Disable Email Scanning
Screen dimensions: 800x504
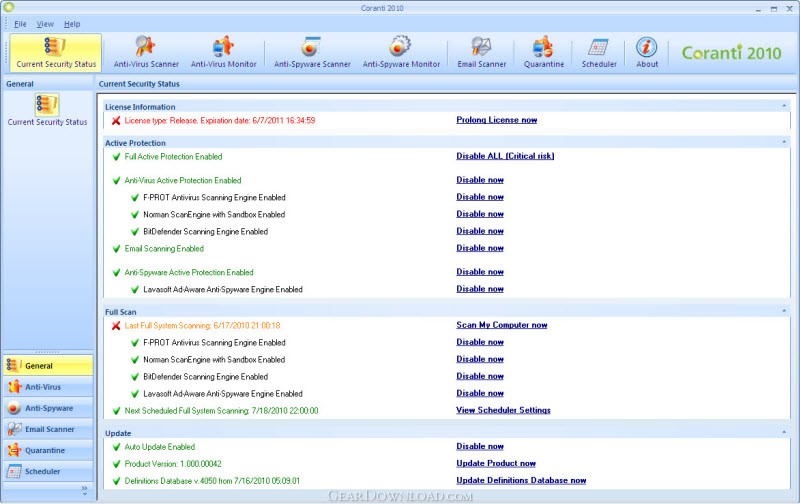pos(480,248)
